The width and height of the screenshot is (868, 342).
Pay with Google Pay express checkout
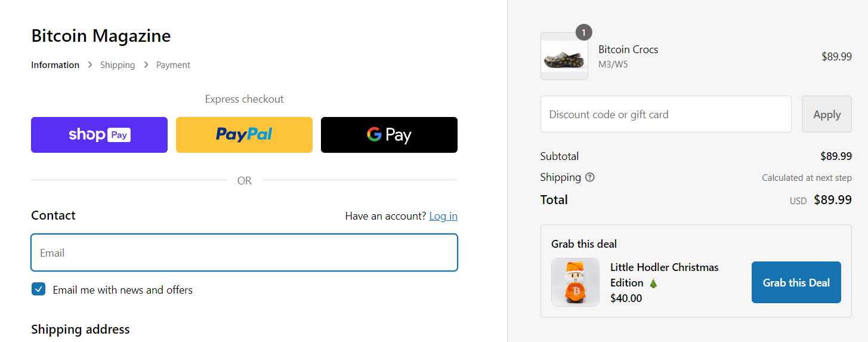coord(389,135)
